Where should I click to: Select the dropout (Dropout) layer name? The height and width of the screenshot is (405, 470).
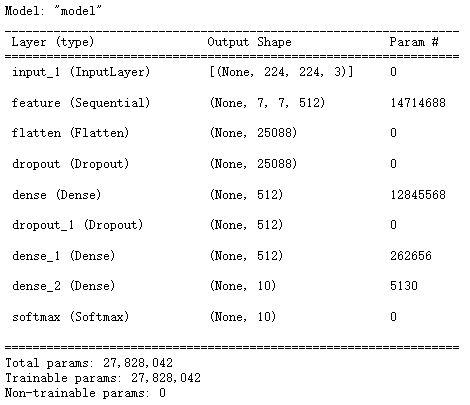70,164
